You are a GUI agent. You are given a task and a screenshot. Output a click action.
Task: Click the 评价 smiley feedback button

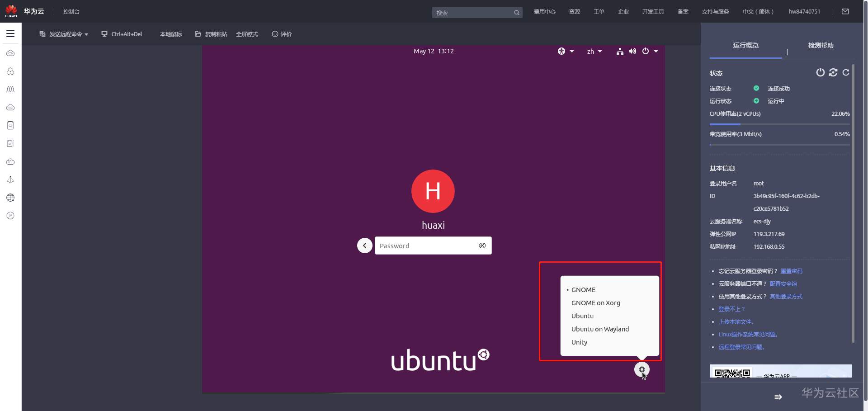(x=282, y=34)
